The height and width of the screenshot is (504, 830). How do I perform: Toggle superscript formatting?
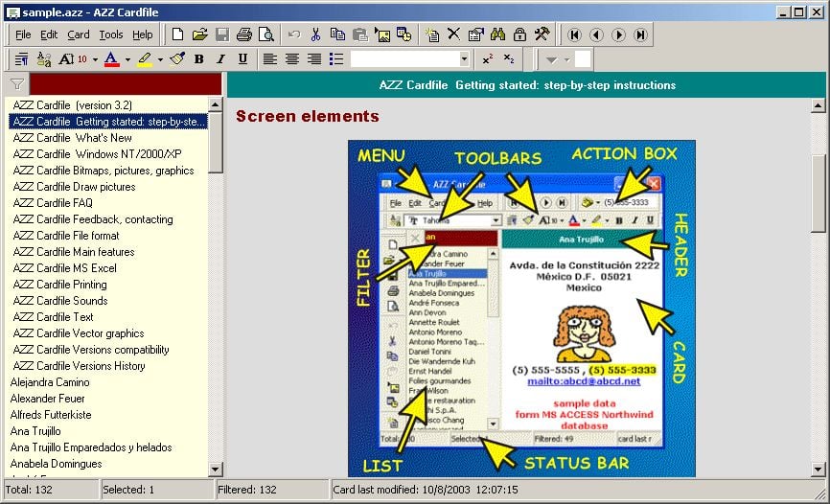488,58
